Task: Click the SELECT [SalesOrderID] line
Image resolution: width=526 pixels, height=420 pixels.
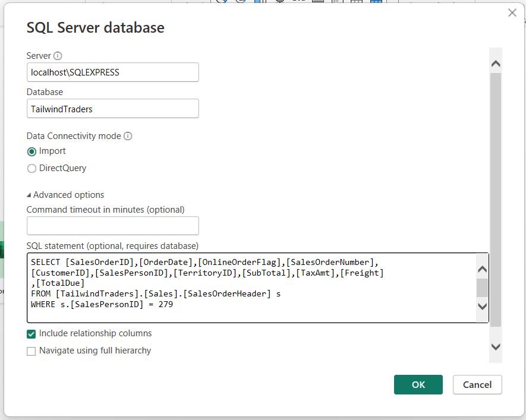Action: pyautogui.click(x=204, y=263)
